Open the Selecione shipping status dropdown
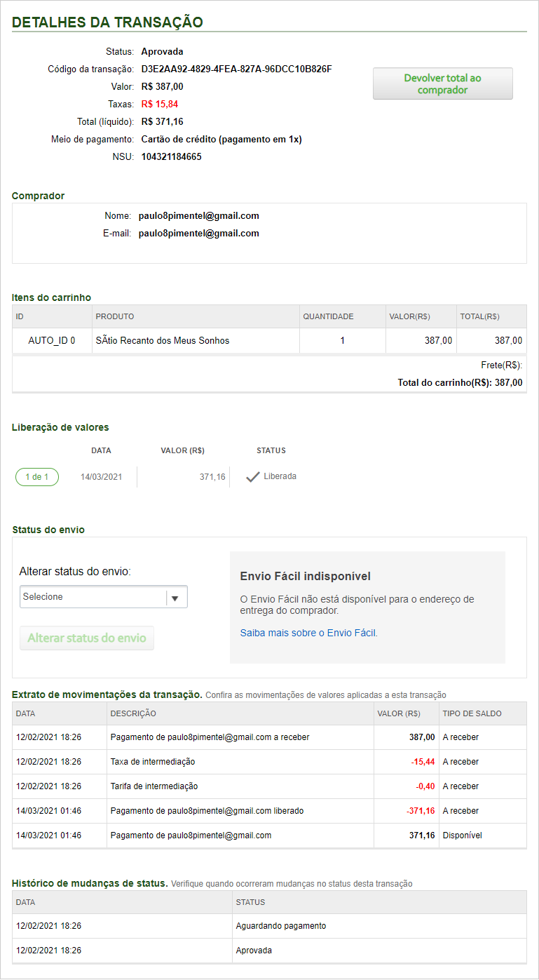This screenshot has width=539, height=980. pos(94,597)
